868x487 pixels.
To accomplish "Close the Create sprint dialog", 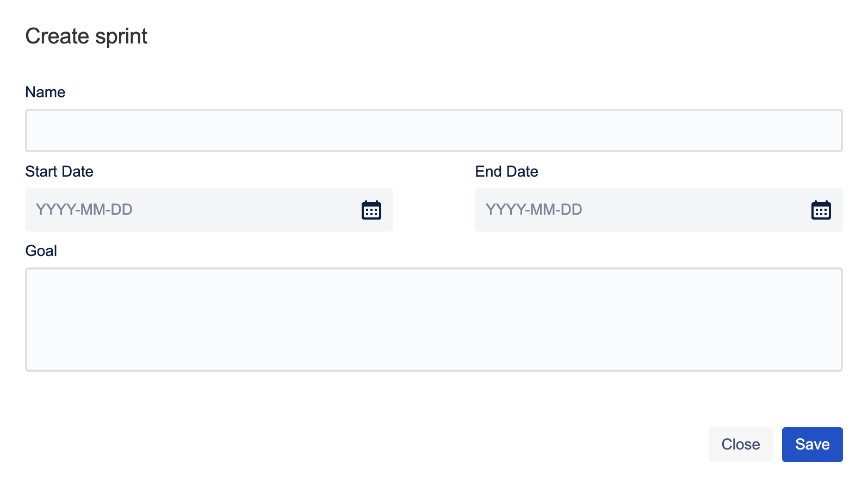I will click(740, 445).
